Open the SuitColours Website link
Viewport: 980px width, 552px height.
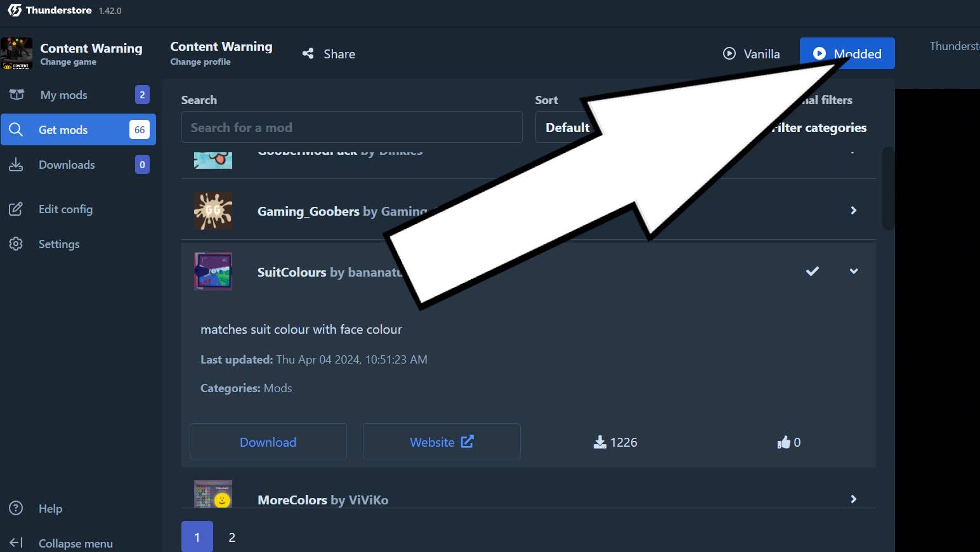441,442
